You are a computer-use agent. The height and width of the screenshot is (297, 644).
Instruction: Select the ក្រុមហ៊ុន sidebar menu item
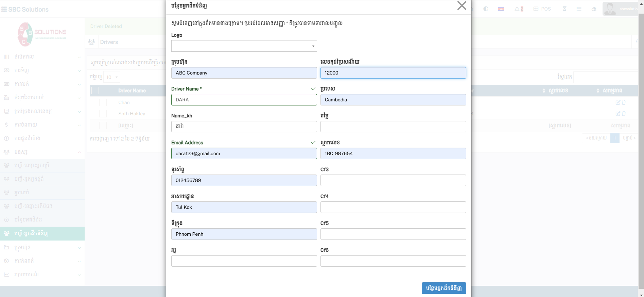[42, 247]
